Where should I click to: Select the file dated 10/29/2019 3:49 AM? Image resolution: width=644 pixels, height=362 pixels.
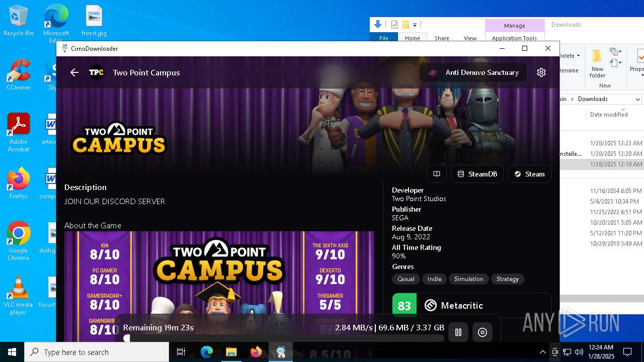tap(602, 244)
